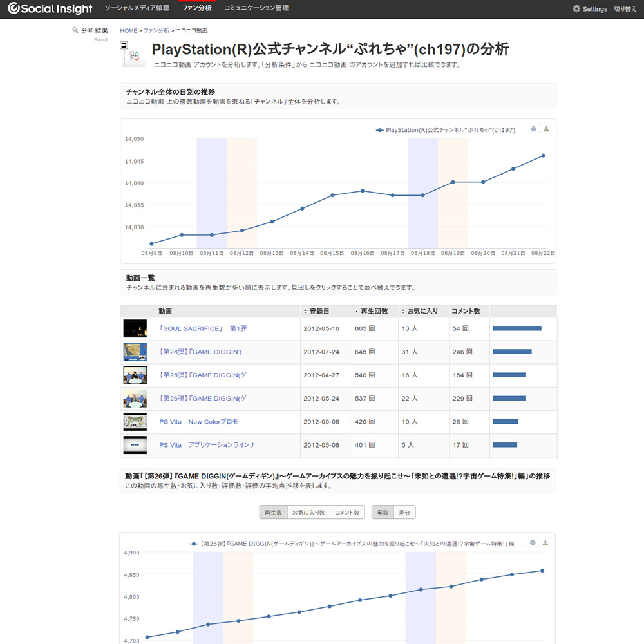Open PS Vita New Colorプロモ link
This screenshot has height=644, width=644.
click(198, 422)
